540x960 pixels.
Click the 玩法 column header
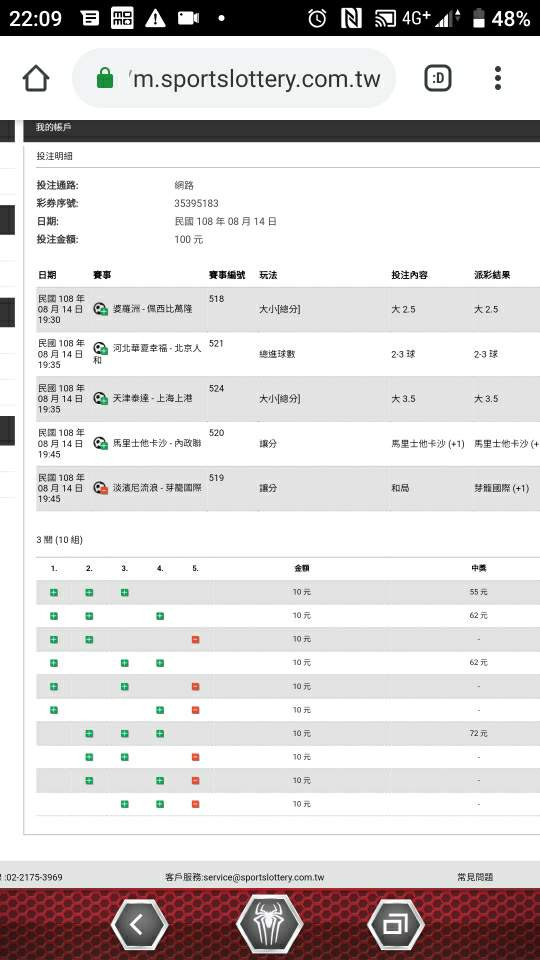coord(268,276)
